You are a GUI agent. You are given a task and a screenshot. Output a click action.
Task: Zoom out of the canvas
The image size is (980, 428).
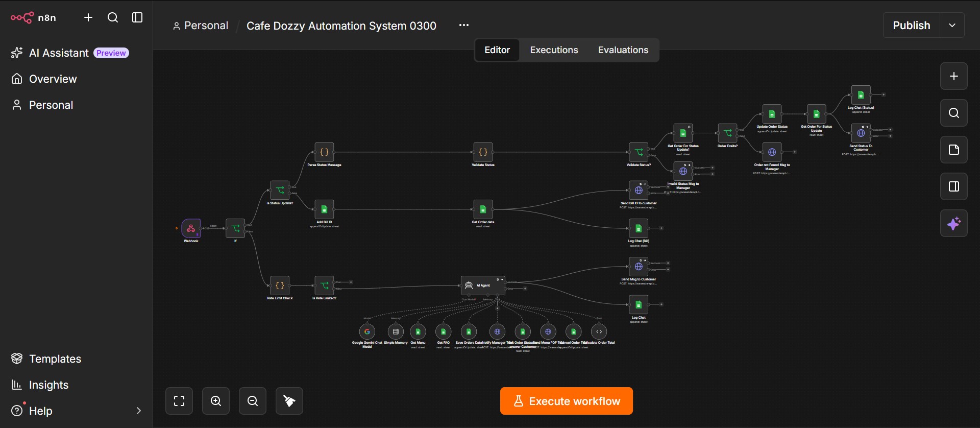coord(253,401)
